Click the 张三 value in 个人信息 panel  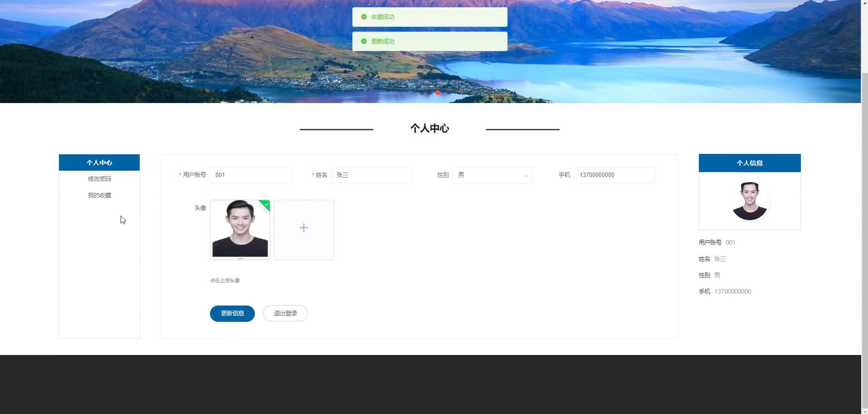point(720,259)
